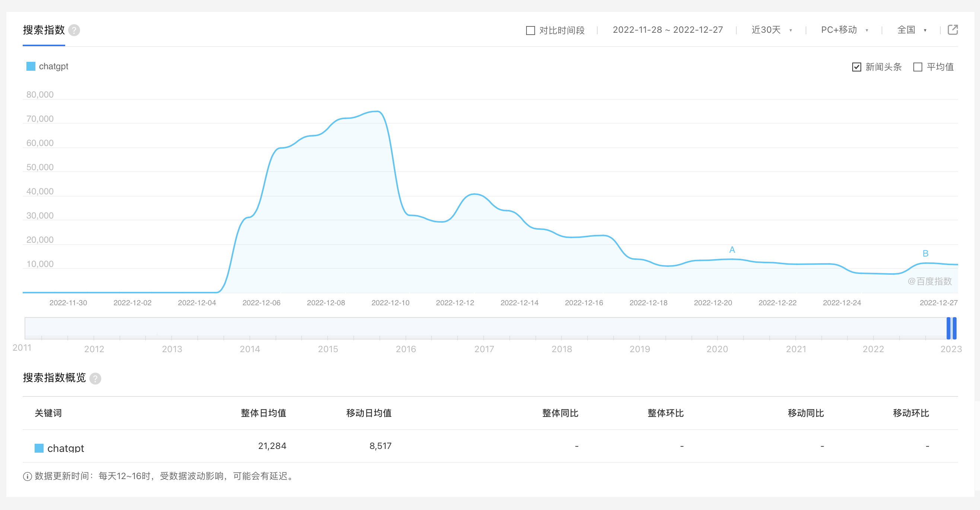Click the 2022-11-30 x-axis date label
Viewport: 980px width, 510px height.
tap(68, 303)
